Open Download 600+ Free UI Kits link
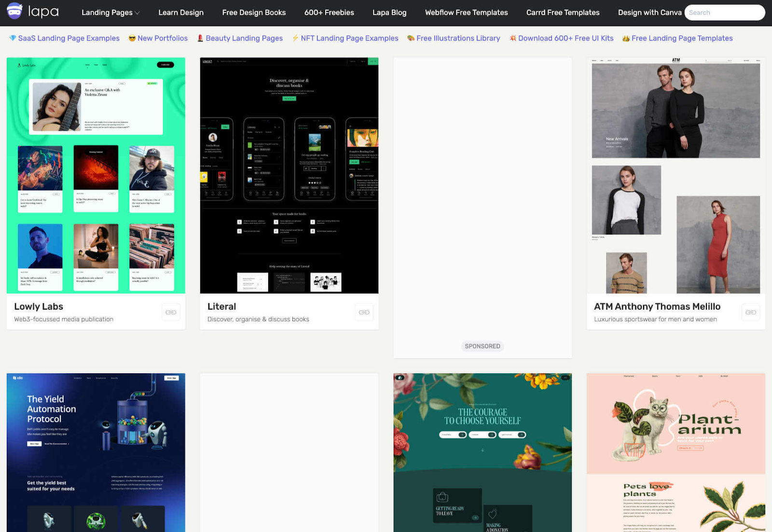772x532 pixels. pos(565,38)
